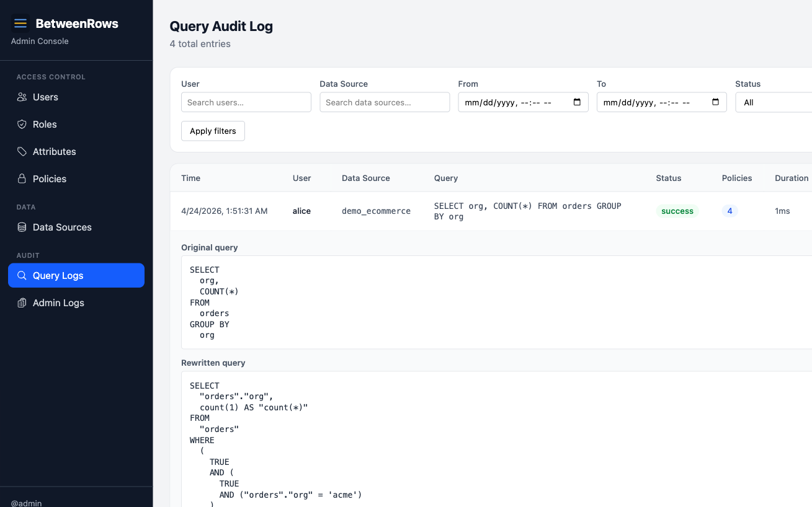Image resolution: width=812 pixels, height=507 pixels.
Task: Open the To date calendar picker icon
Action: (x=715, y=102)
